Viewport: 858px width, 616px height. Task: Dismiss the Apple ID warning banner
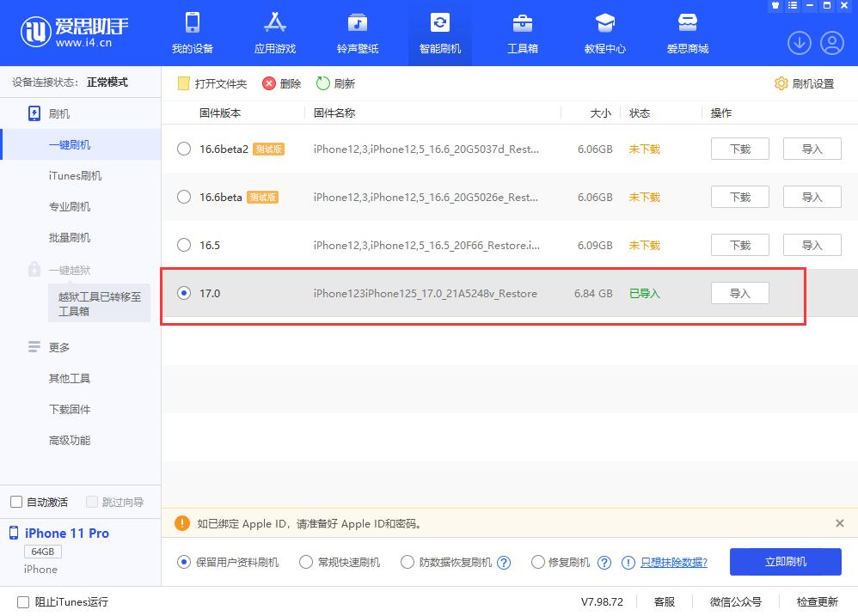(x=840, y=523)
